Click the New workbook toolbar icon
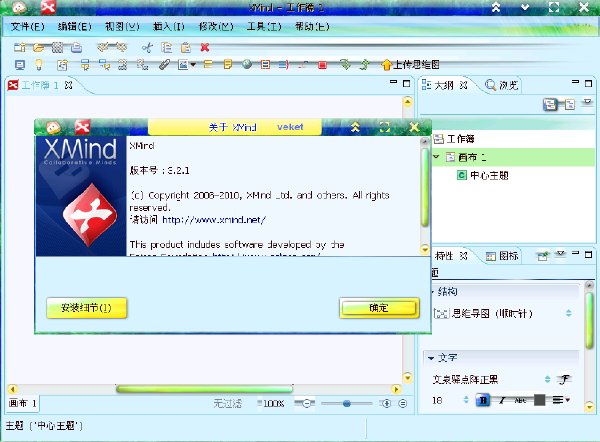The image size is (600, 442). 20,47
